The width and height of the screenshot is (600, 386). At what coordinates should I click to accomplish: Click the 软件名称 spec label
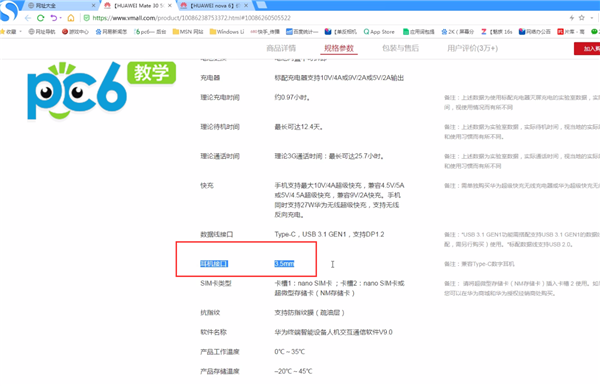point(213,332)
